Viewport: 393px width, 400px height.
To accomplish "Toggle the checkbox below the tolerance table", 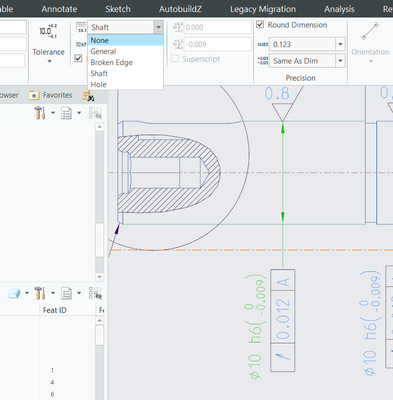I will 78,59.
